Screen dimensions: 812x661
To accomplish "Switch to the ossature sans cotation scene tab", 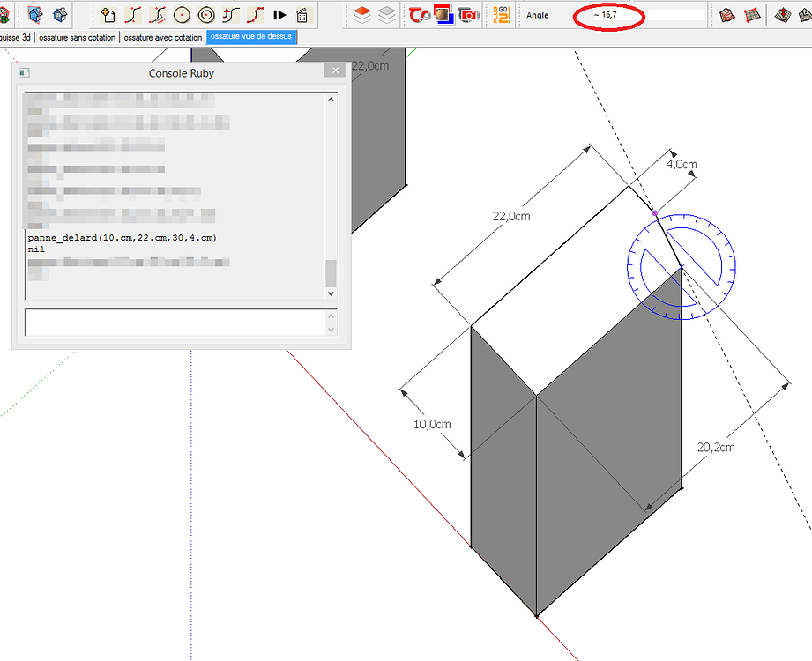I will [x=75, y=38].
